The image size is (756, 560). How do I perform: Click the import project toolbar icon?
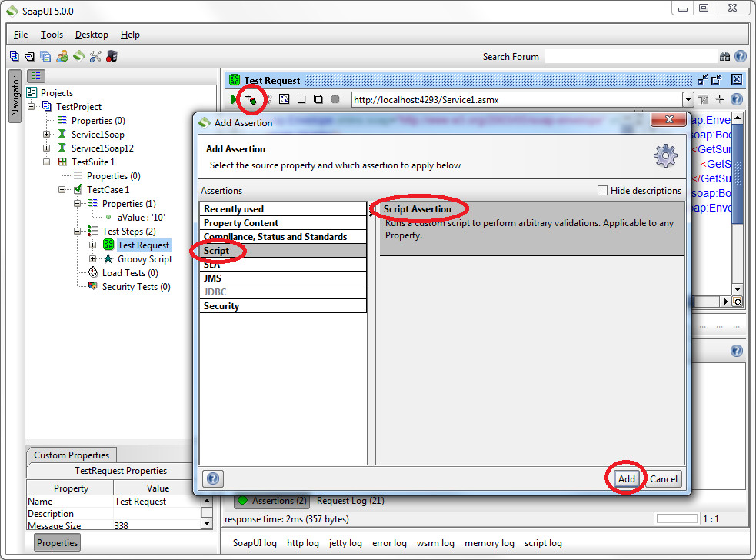click(x=29, y=56)
